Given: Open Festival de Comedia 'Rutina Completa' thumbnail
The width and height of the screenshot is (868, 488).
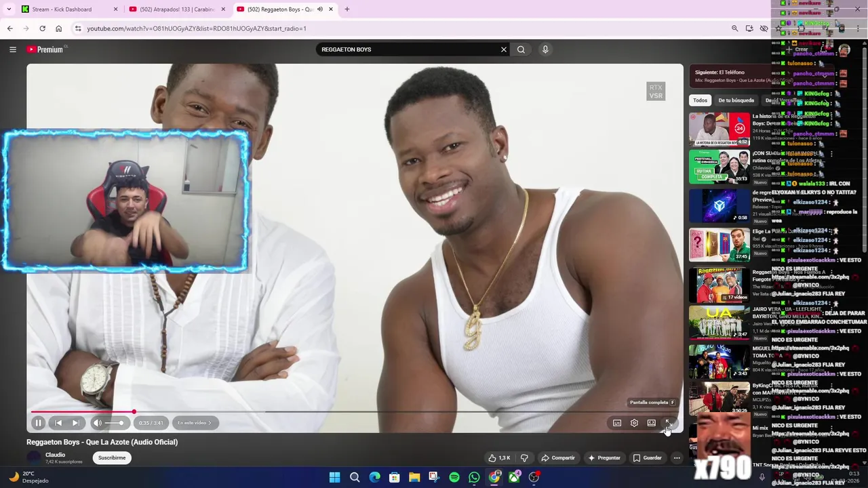Looking at the screenshot, I should pos(719,167).
